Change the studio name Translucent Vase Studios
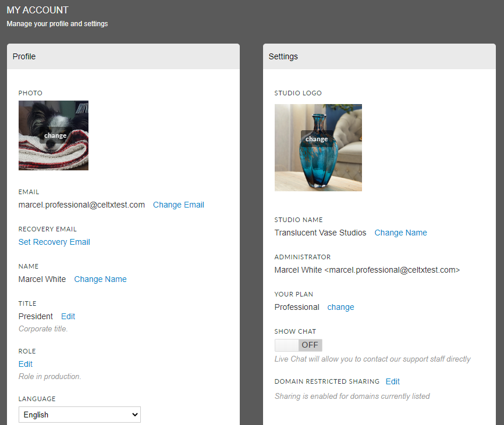This screenshot has height=425, width=504. [400, 233]
